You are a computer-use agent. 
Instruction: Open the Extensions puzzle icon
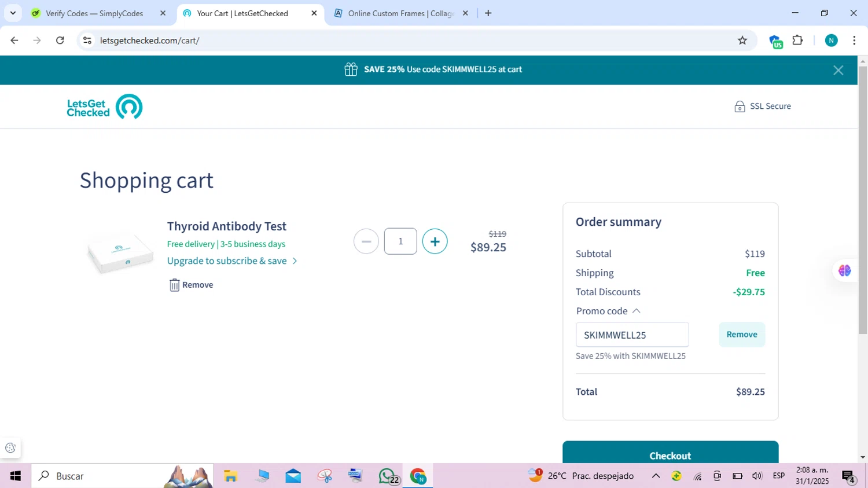[798, 41]
